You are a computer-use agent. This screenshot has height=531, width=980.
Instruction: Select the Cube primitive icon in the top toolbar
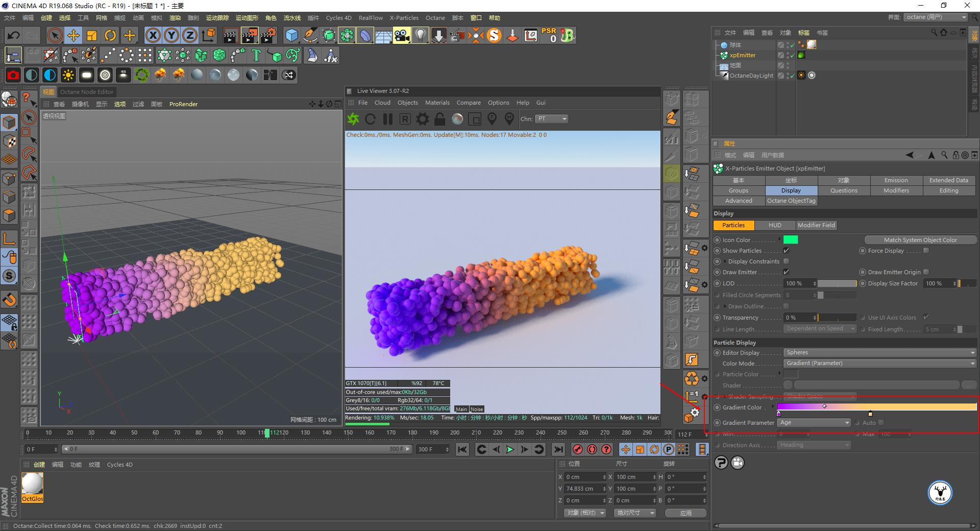point(292,35)
